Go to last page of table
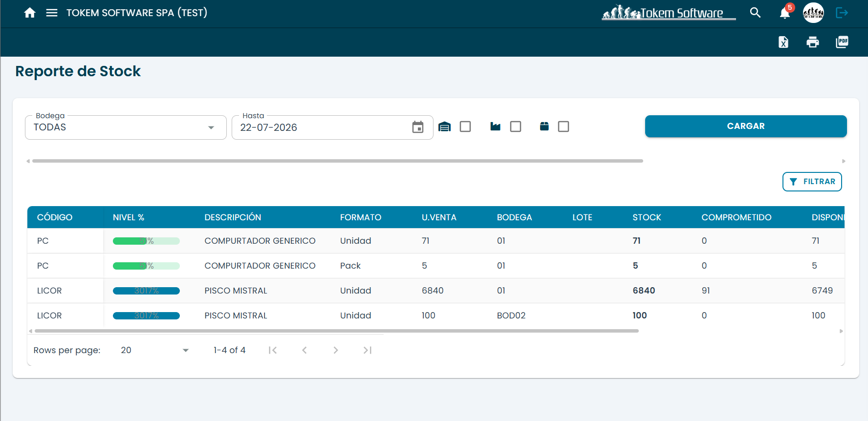This screenshot has height=421, width=868. [368, 350]
